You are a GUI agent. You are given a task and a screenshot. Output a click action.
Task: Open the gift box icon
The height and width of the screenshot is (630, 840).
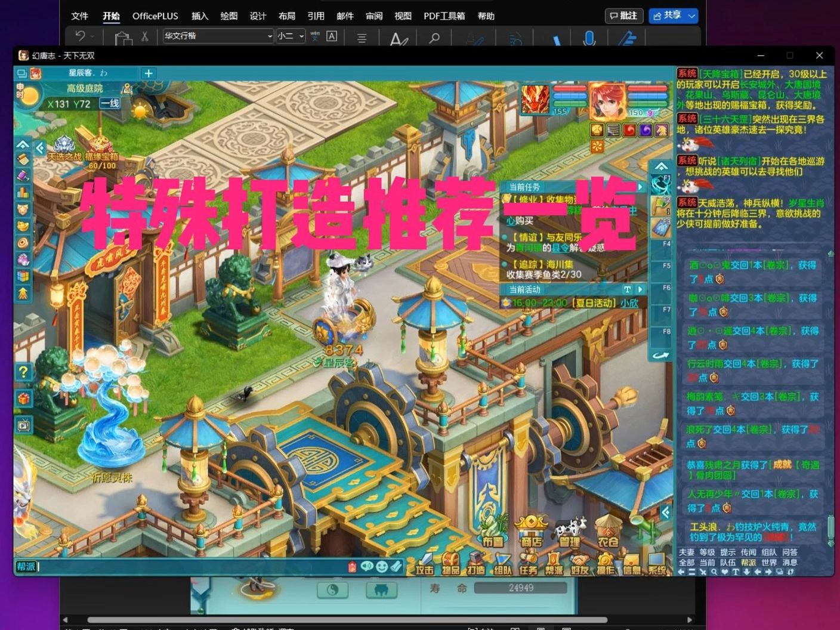(23, 399)
